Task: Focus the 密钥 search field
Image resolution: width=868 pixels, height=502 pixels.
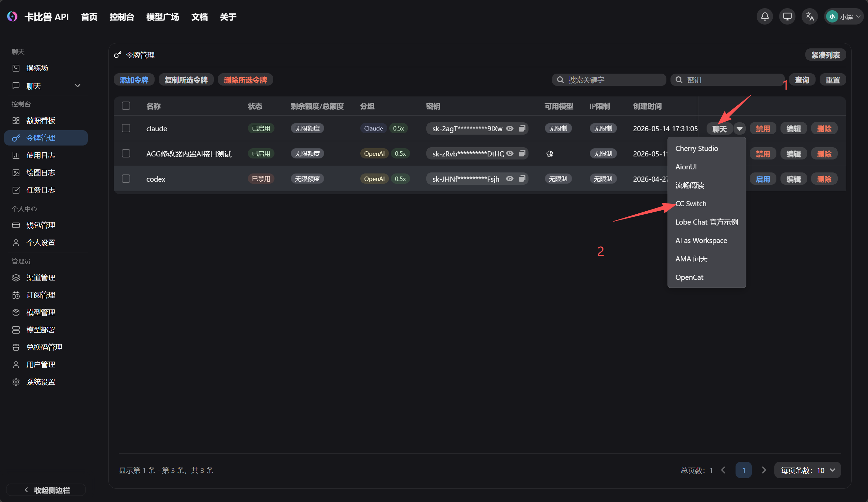Action: click(x=727, y=80)
